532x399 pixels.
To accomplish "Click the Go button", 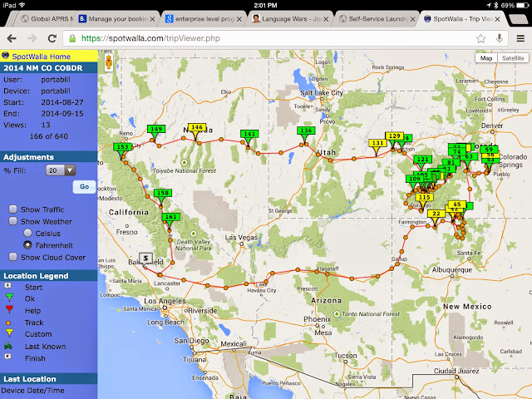I will pyautogui.click(x=85, y=186).
